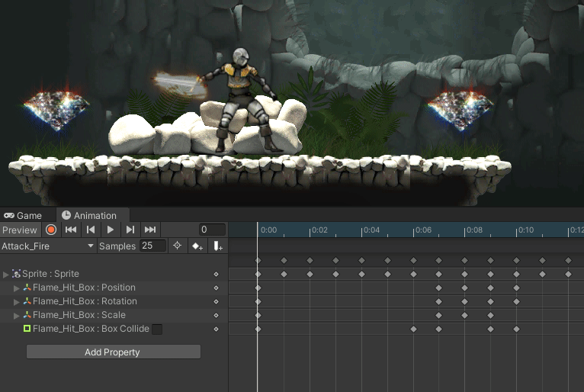Select Sprite keyframe at 0:04
The width and height of the screenshot is (584, 392).
point(361,275)
